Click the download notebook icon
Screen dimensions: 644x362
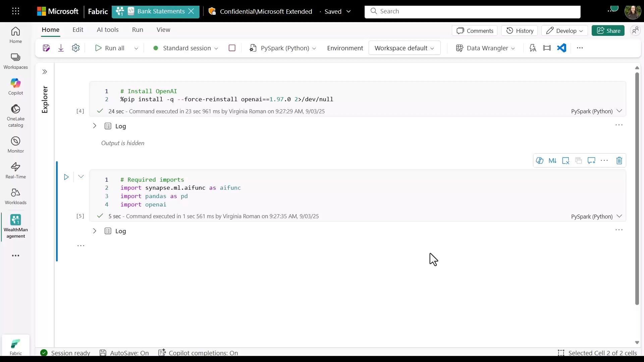61,48
